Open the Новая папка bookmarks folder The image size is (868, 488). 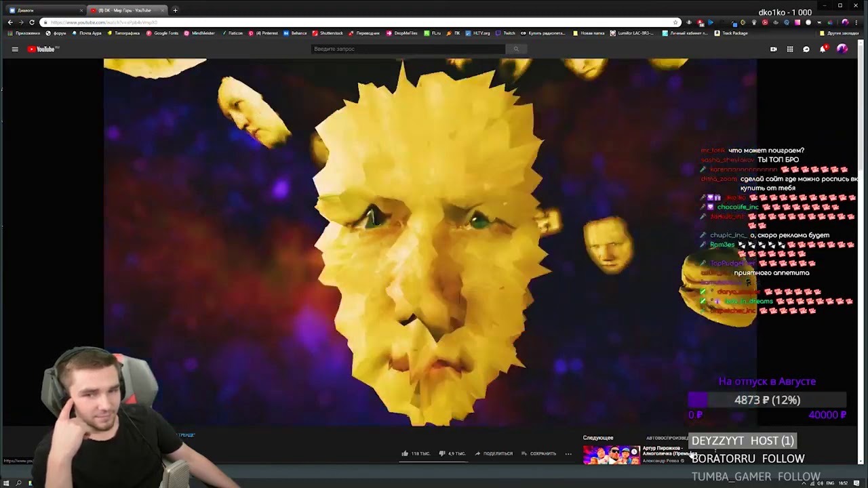click(x=589, y=33)
